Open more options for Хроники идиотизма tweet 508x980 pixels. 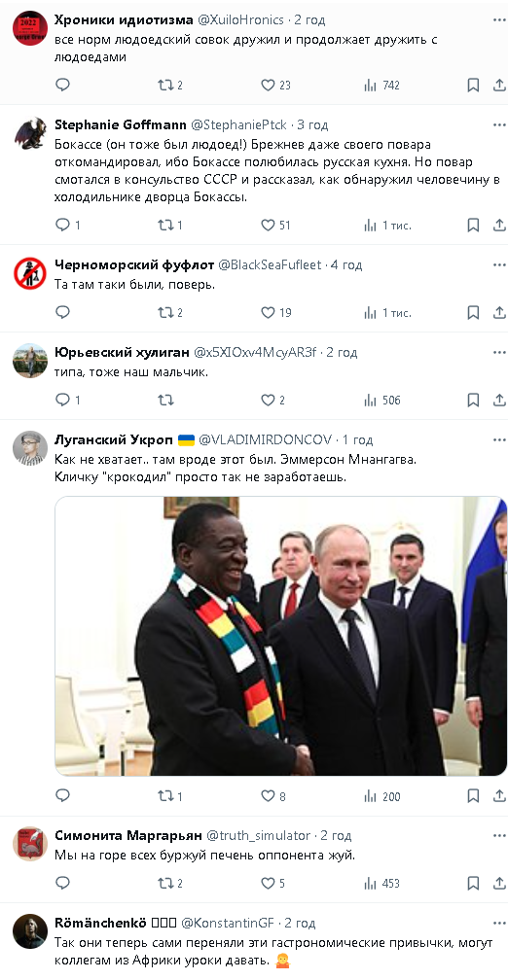click(498, 20)
